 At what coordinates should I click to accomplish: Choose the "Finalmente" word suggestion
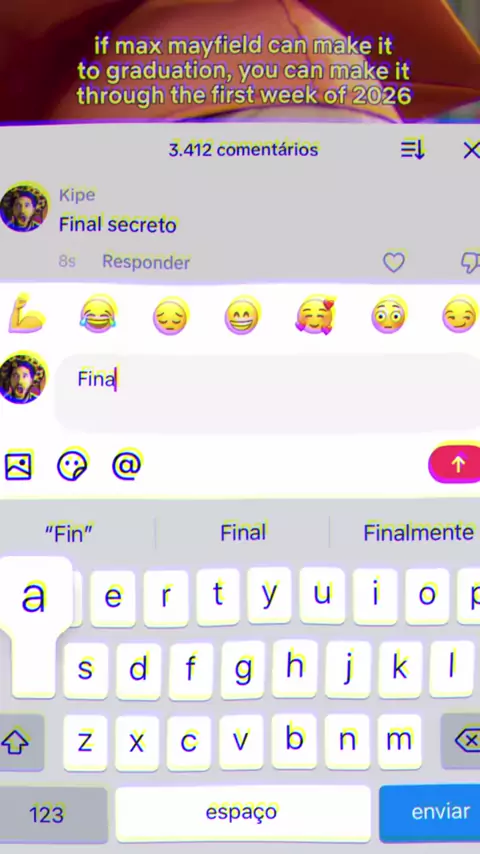click(418, 533)
